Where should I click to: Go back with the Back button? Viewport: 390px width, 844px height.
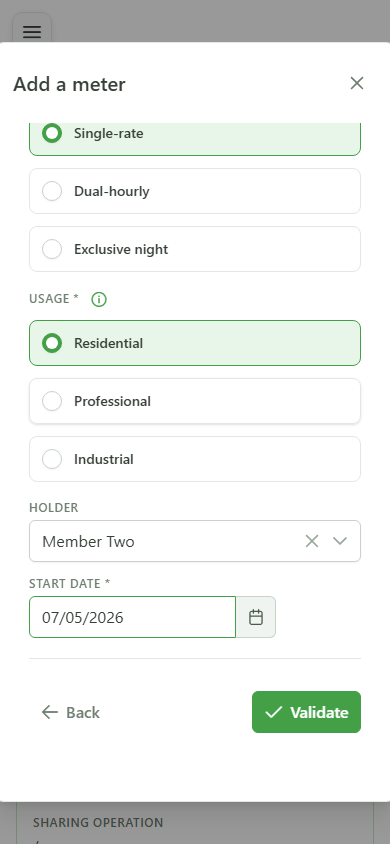pos(70,713)
